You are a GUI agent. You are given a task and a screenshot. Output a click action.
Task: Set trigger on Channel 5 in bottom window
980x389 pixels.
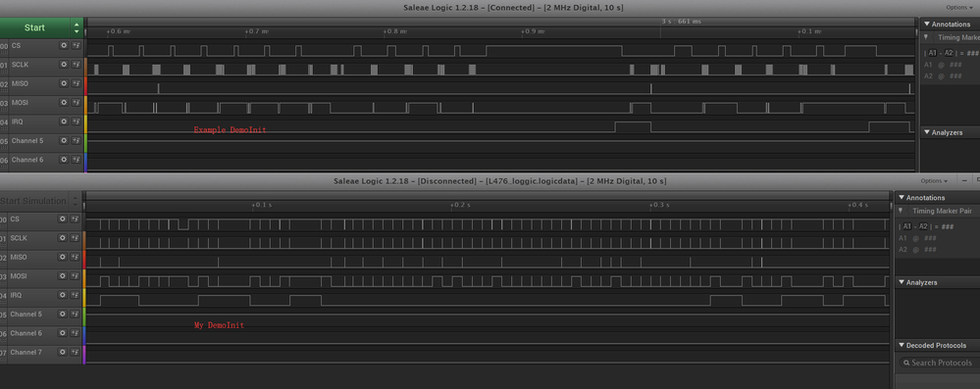(75, 315)
